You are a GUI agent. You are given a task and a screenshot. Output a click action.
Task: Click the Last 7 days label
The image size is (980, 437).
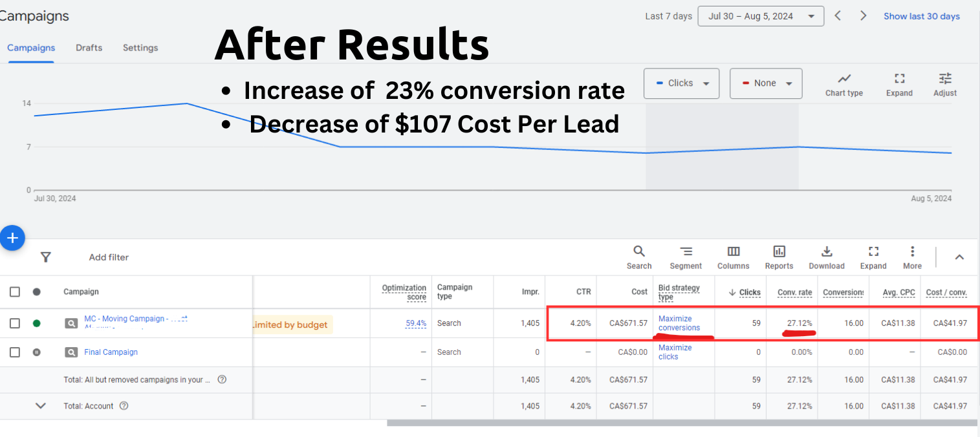(668, 16)
